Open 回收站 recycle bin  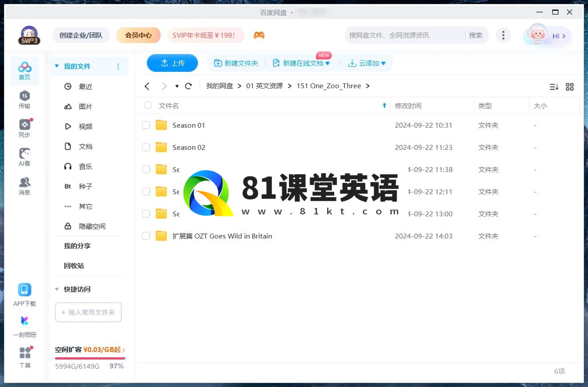[74, 266]
